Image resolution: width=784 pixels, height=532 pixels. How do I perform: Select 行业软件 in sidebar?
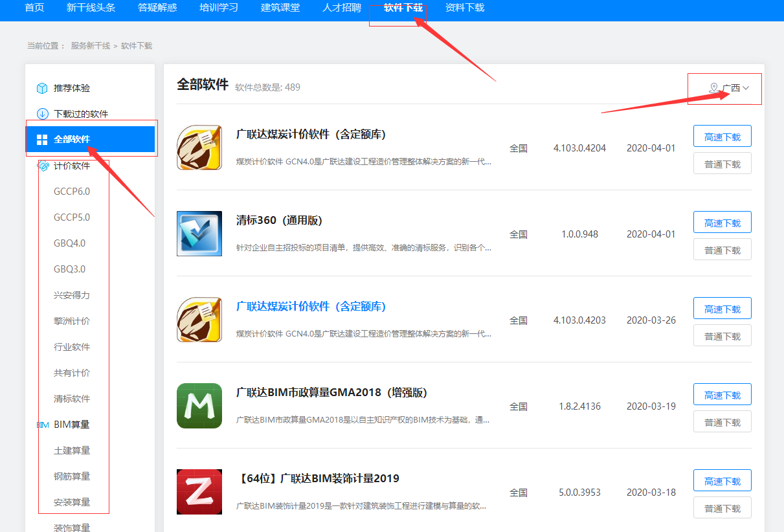click(x=72, y=347)
